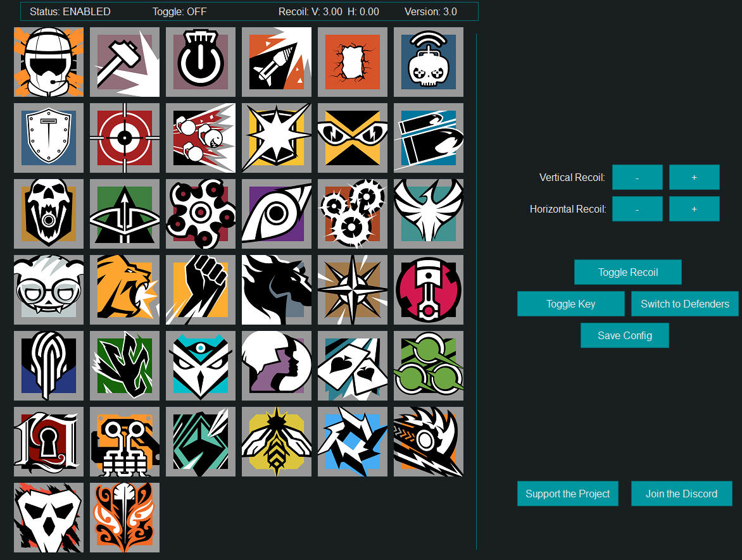The width and height of the screenshot is (742, 560).
Task: Select the Sledge hammer operator icon
Action: (125, 62)
